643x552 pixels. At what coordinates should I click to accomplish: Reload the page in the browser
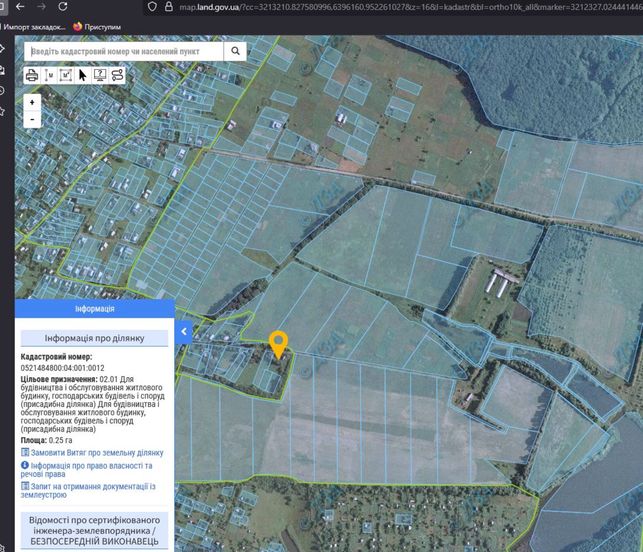click(62, 7)
